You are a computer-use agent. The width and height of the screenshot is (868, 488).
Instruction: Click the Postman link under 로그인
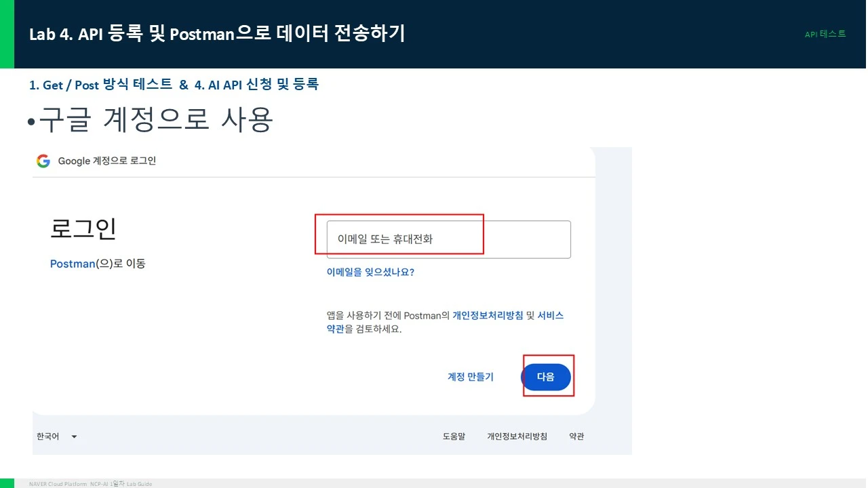click(x=73, y=264)
